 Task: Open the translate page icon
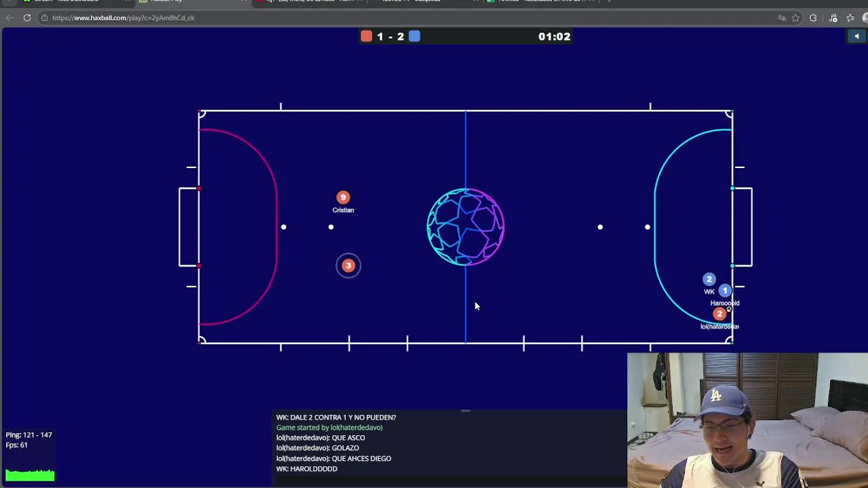coord(782,18)
